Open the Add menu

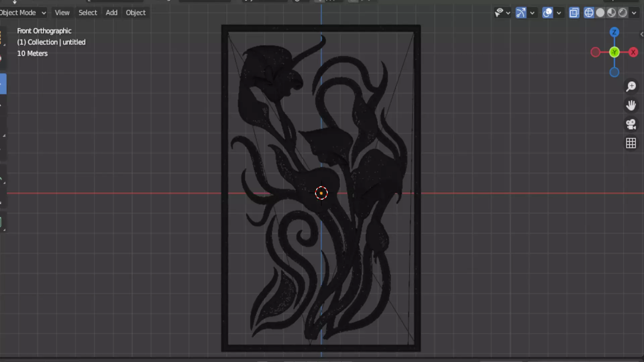[112, 13]
